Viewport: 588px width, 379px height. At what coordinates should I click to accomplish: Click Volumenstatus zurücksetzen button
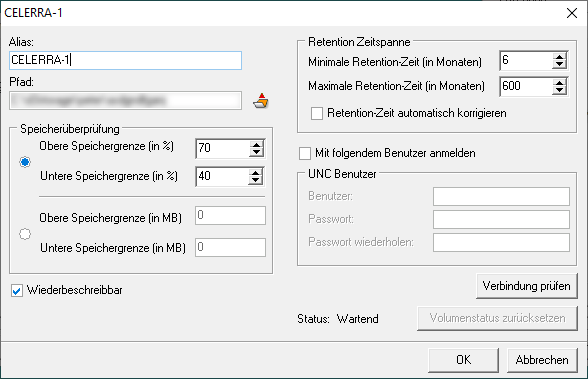coord(497,318)
